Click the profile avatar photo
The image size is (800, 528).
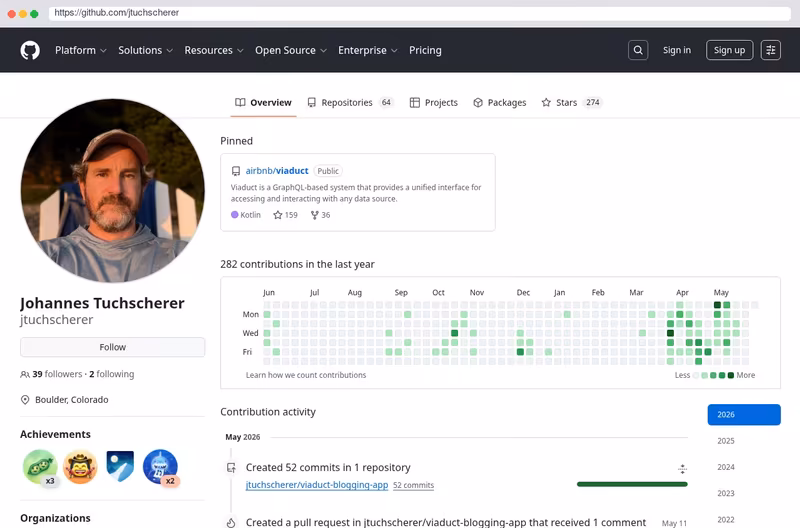click(112, 191)
